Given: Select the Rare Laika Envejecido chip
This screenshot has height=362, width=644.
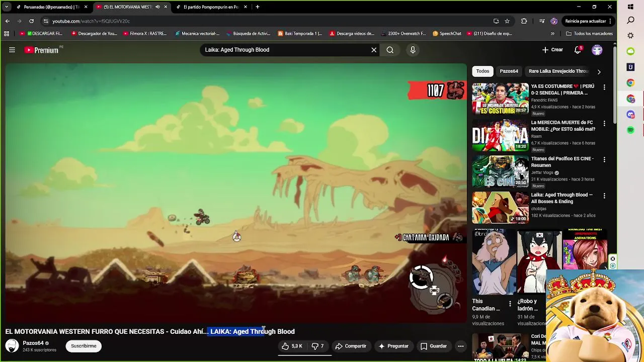Looking at the screenshot, I should (558, 71).
